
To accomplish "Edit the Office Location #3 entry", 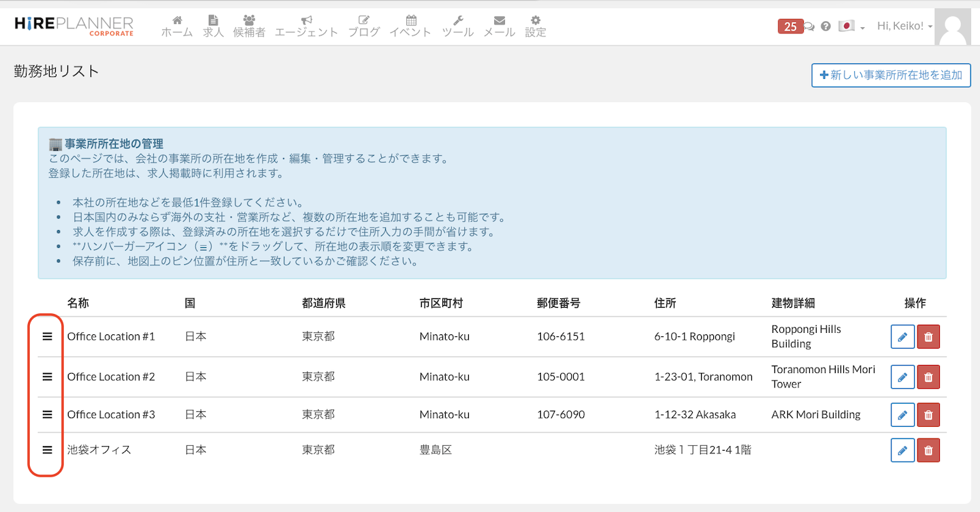I will [902, 415].
